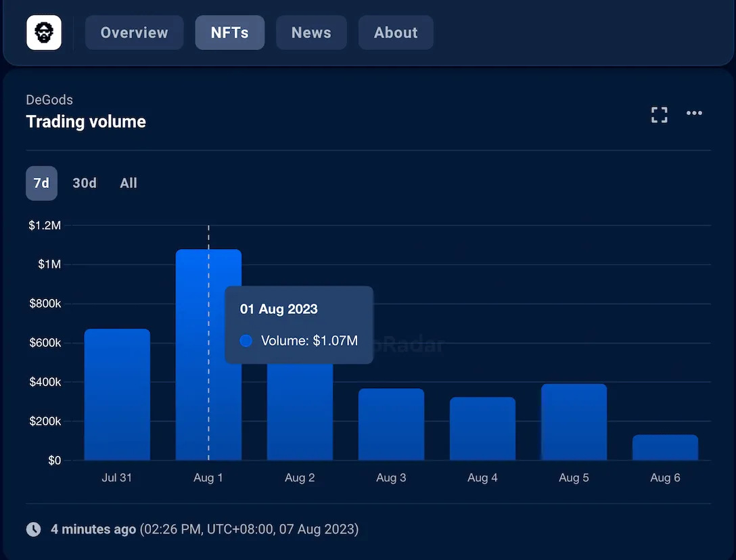Select the NFTs tab
Screen dimensions: 736x560
229,32
